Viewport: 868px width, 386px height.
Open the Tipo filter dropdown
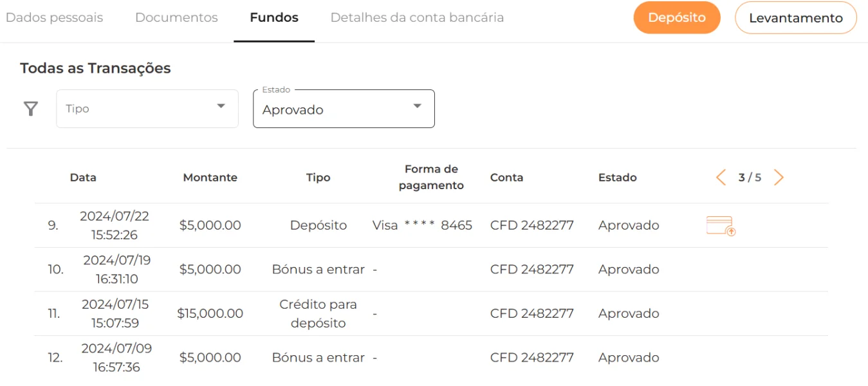pyautogui.click(x=147, y=109)
